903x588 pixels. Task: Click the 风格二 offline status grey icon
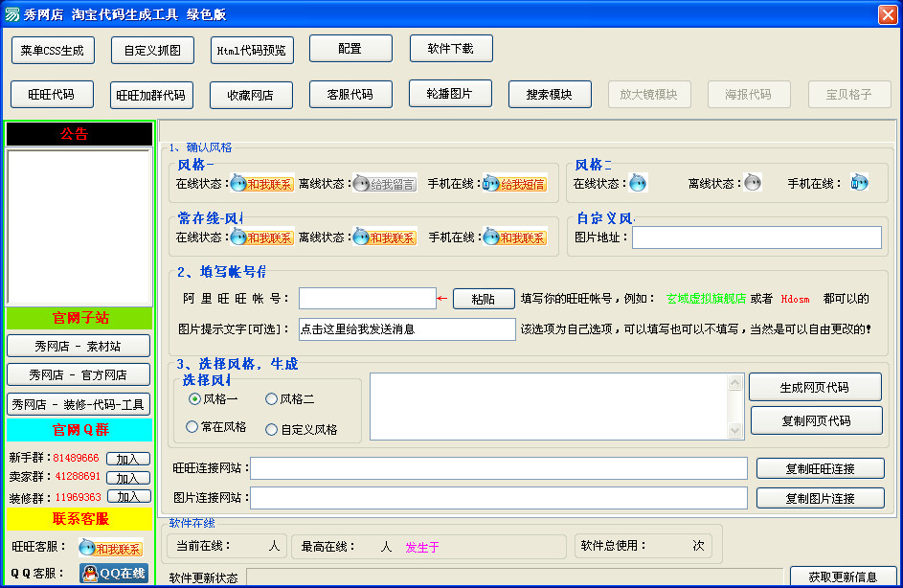click(x=752, y=183)
